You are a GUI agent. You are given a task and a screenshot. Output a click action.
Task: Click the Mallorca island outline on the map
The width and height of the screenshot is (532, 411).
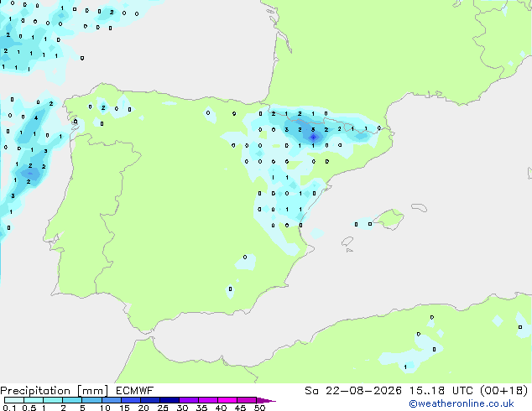[x=389, y=219]
